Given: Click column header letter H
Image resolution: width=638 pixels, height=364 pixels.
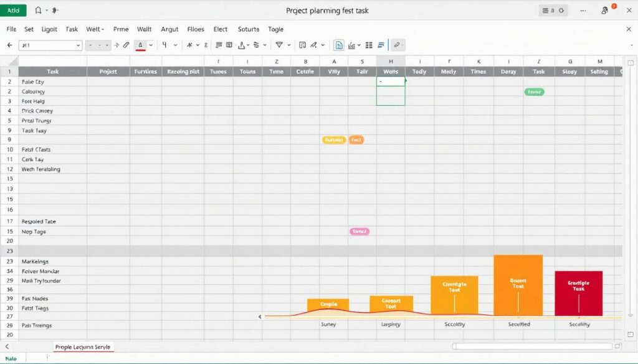Looking at the screenshot, I should [391, 62].
